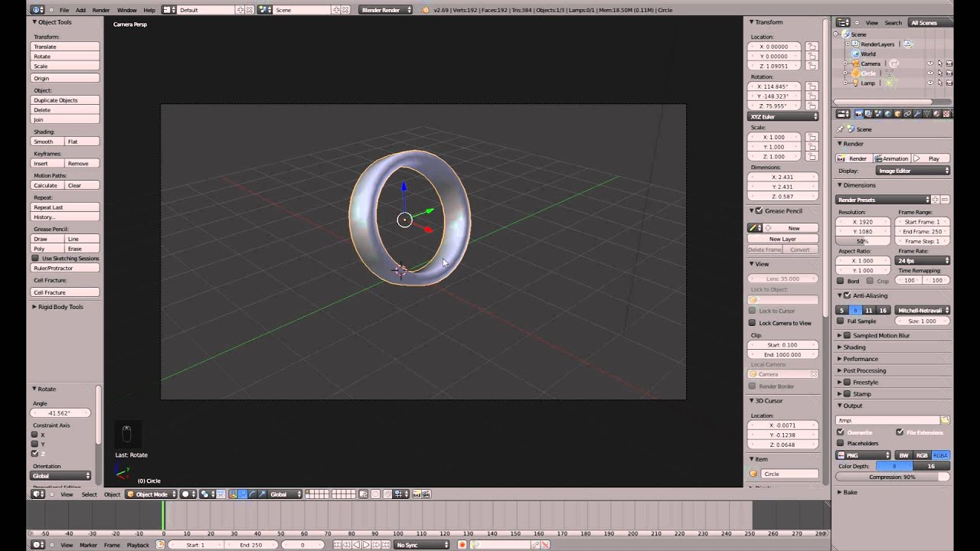Toggle Camera visibility eye in outliner
Screen dimensions: 980x551
(930, 64)
